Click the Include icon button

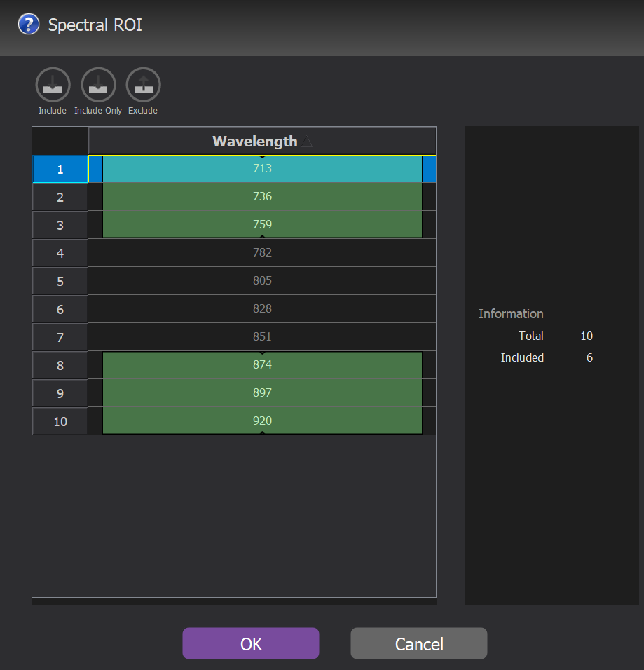click(53, 86)
